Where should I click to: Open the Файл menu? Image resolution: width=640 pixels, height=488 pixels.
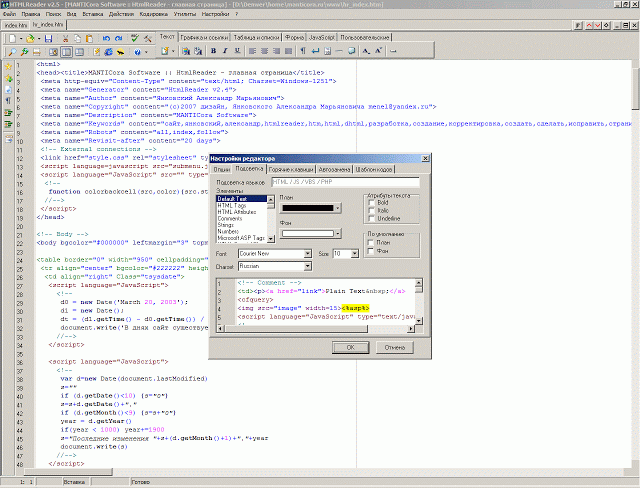click(10, 14)
